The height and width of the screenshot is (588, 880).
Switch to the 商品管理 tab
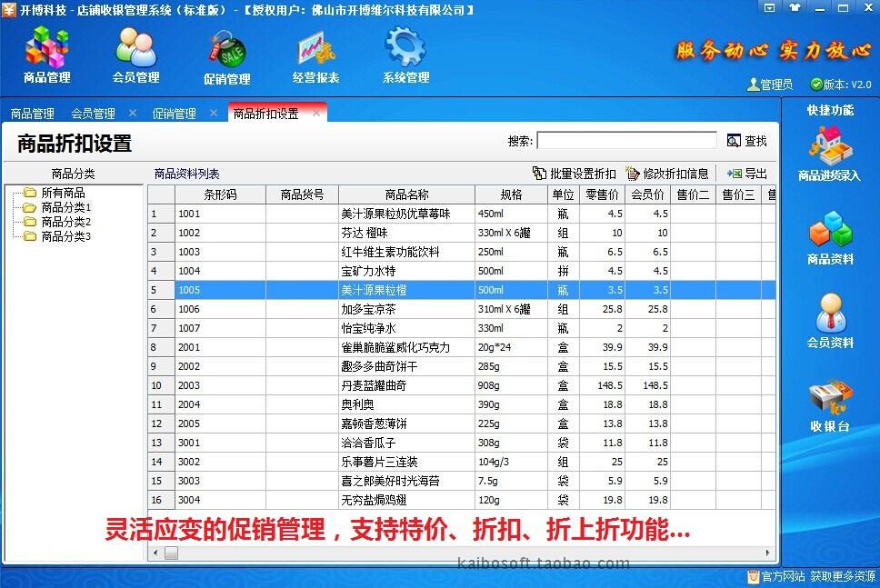click(32, 114)
